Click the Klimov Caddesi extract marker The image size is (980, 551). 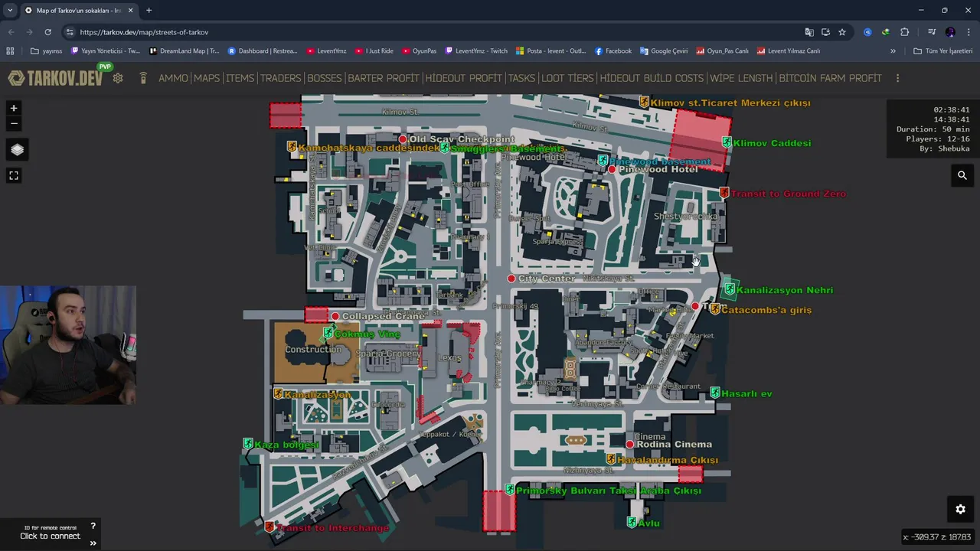point(727,143)
